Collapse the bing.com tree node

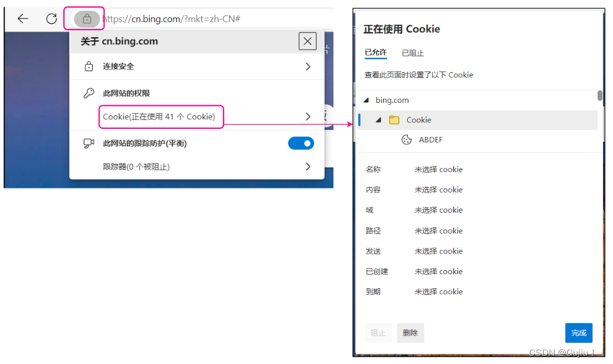[x=366, y=100]
